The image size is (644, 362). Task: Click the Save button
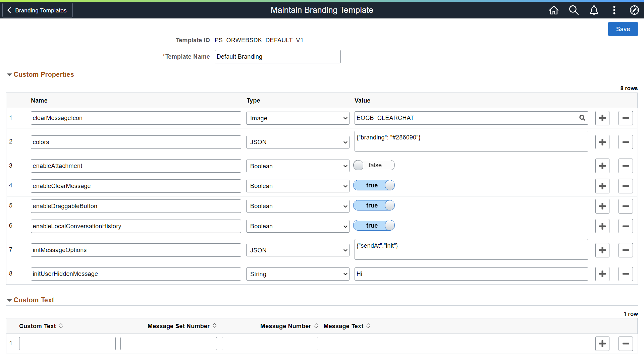[x=623, y=29]
